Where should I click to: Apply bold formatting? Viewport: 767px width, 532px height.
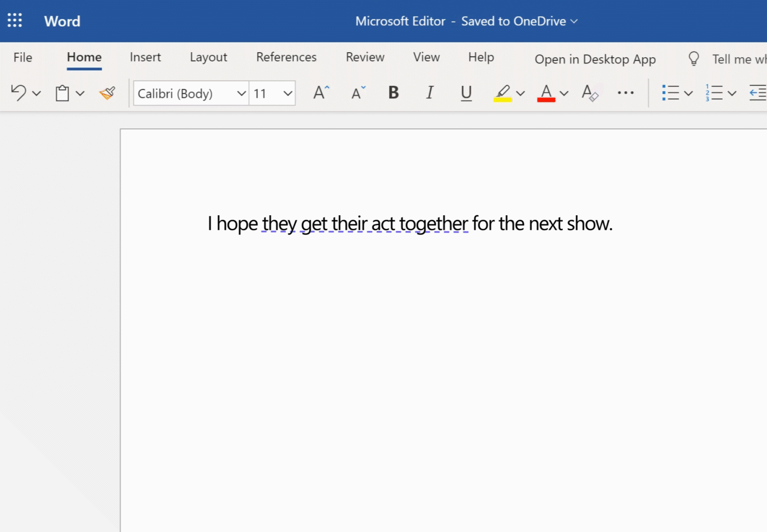tap(393, 93)
